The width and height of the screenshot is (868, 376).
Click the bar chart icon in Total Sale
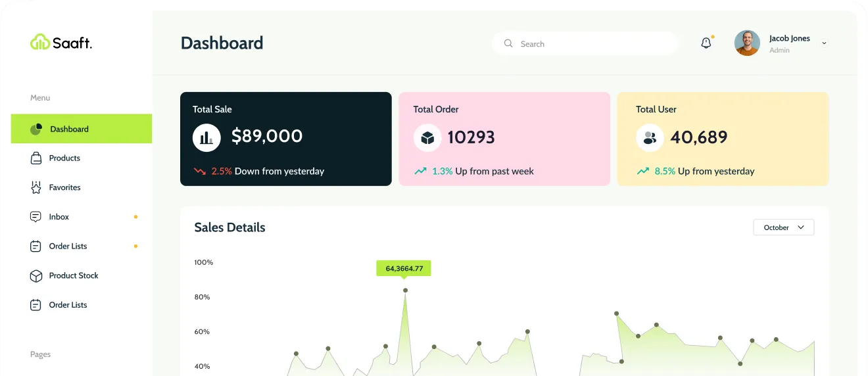click(x=206, y=137)
